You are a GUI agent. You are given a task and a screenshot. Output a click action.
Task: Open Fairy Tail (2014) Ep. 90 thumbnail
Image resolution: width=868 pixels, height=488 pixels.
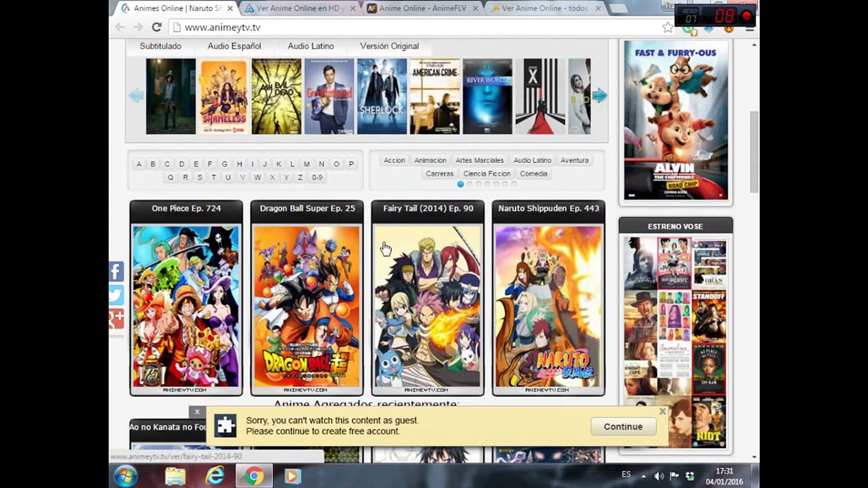click(x=428, y=306)
